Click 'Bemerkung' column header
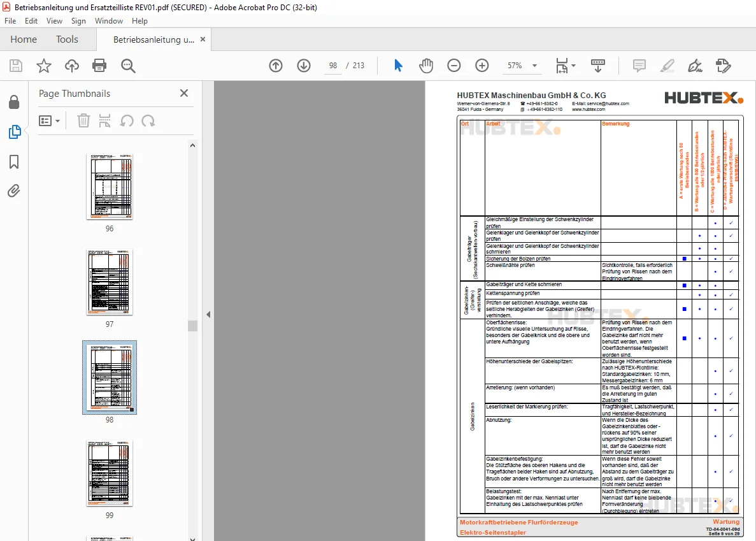The height and width of the screenshot is (541, 756). tap(616, 124)
